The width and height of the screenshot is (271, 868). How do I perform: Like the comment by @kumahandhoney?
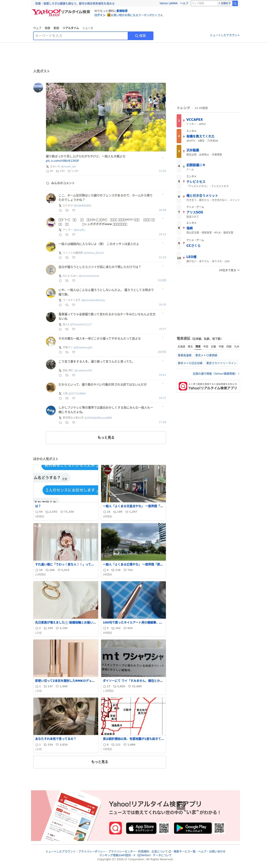73,305
